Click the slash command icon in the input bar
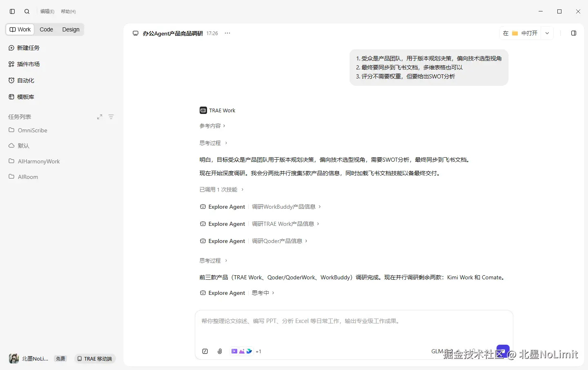This screenshot has height=370, width=588. tap(205, 351)
